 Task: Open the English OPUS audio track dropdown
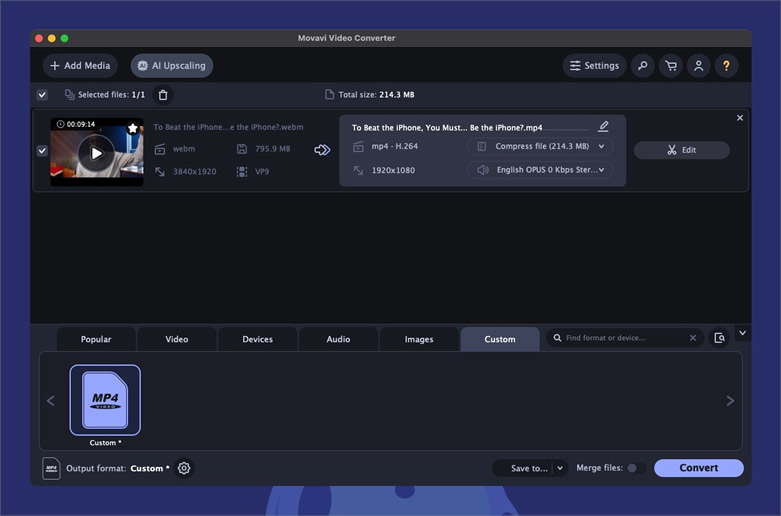coord(540,170)
